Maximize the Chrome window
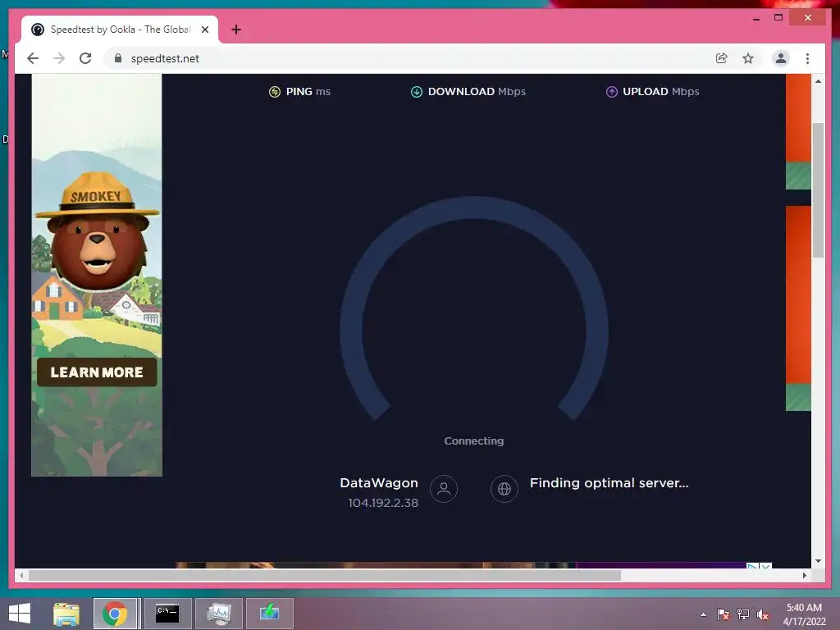 pos(778,18)
